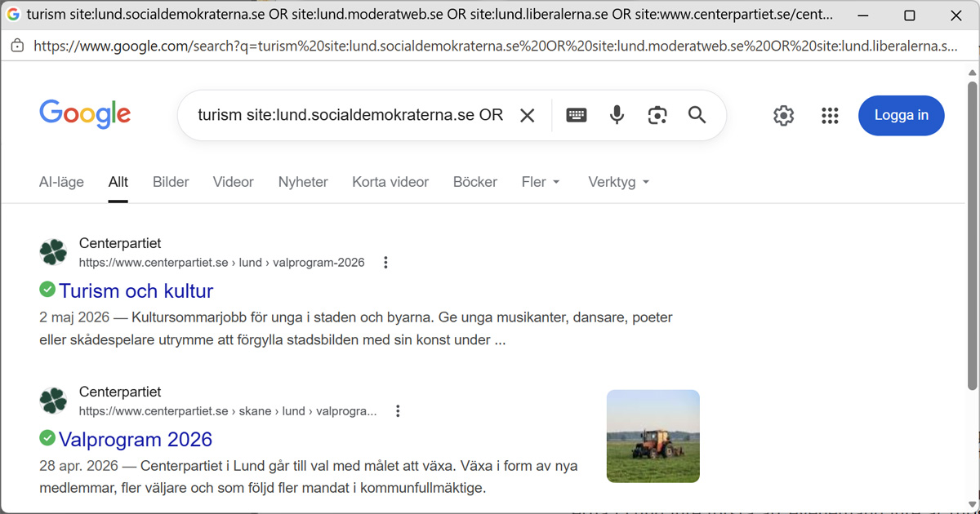Switch to the Nyheter tab
This screenshot has height=514, width=980.
click(x=303, y=182)
